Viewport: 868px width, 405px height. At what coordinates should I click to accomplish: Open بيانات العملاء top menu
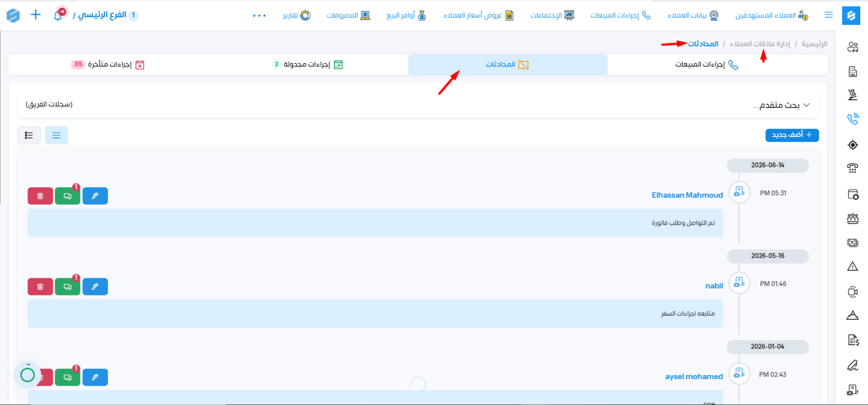tap(693, 15)
